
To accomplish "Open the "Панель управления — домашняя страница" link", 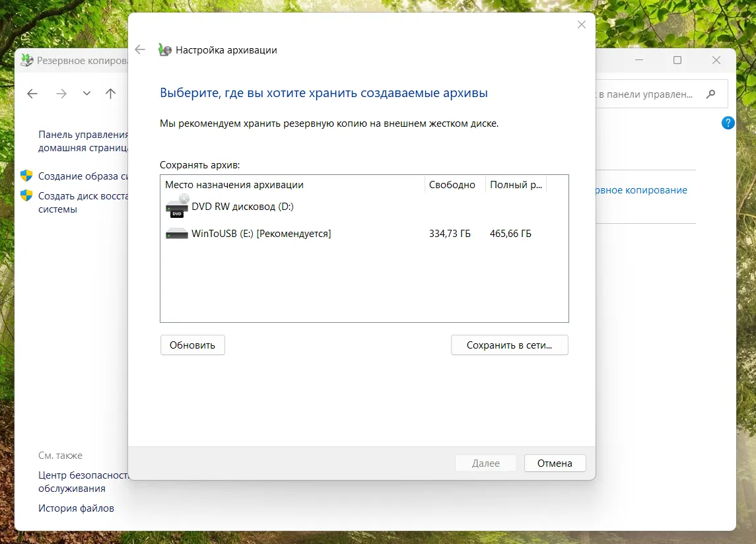I will [x=83, y=141].
